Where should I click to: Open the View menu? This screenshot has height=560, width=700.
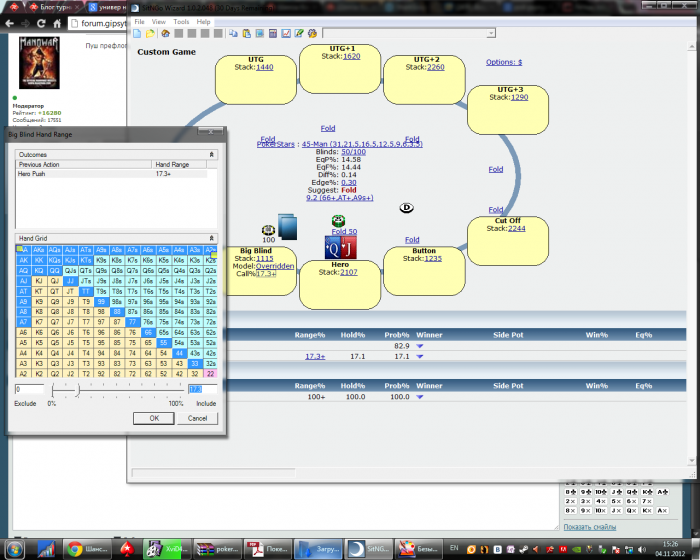[x=159, y=21]
